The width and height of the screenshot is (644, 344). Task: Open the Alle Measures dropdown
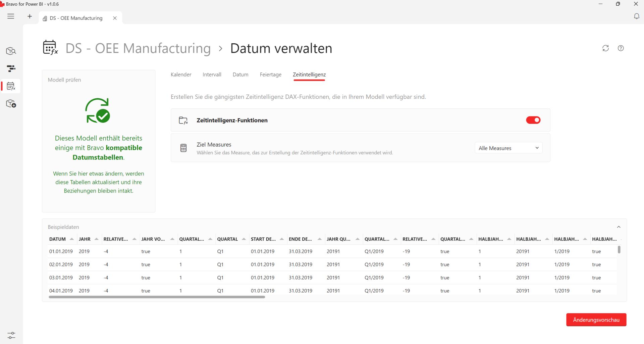click(508, 148)
